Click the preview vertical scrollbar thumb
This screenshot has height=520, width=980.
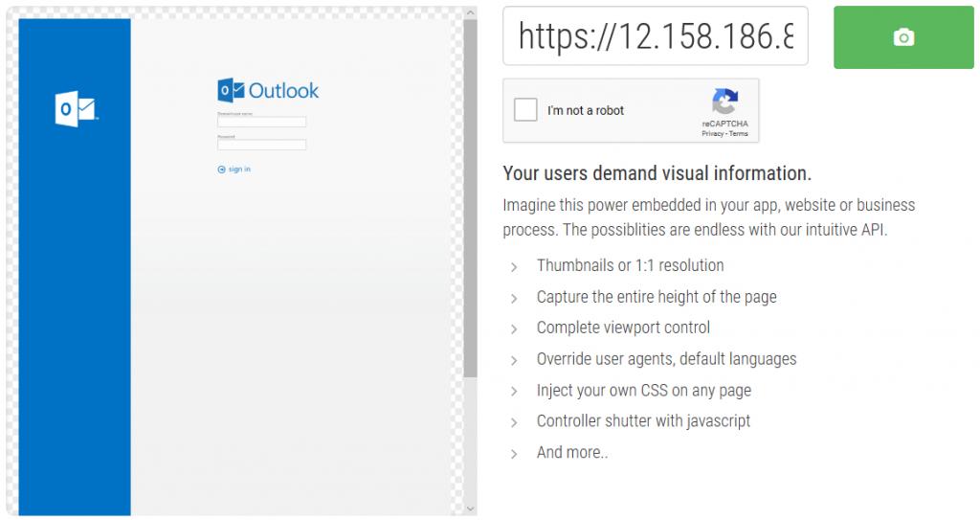click(470, 198)
